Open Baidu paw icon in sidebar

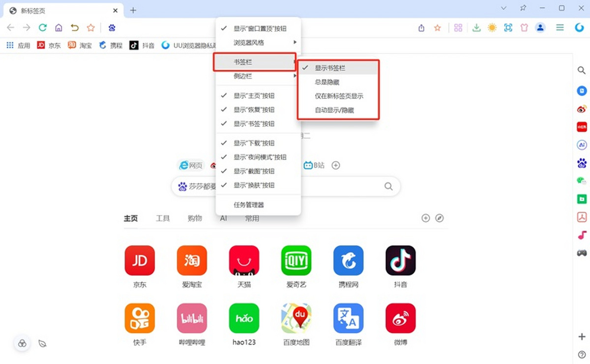[582, 163]
